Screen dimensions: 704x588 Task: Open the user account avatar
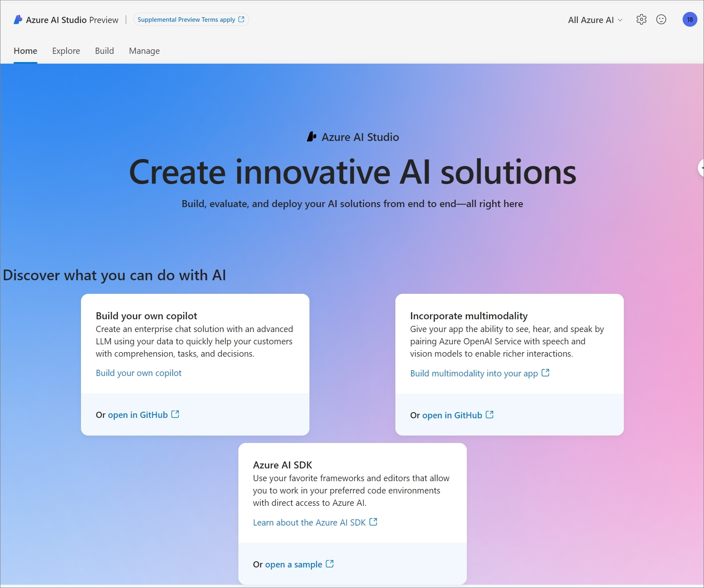click(x=690, y=19)
